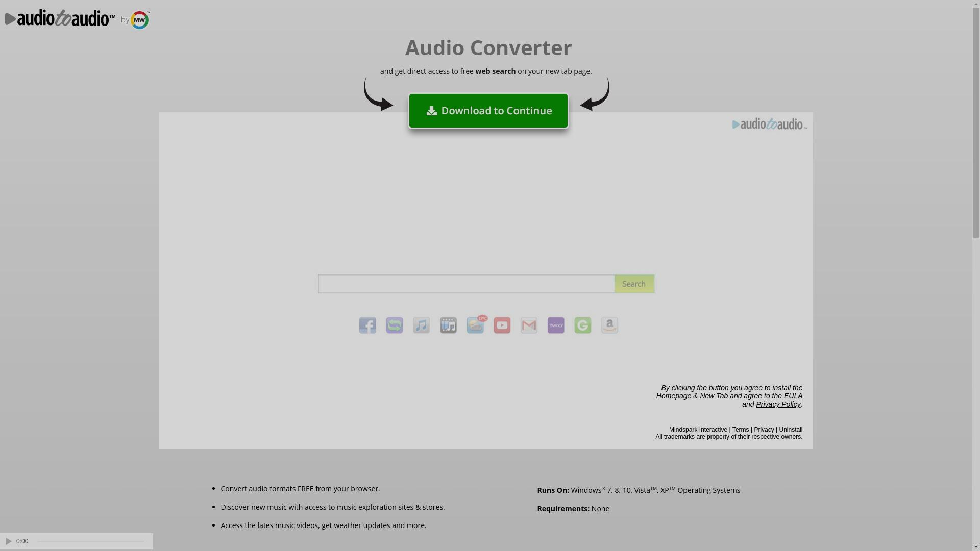980x551 pixels.
Task: Click the Mindspark Interactive footer link
Action: [x=698, y=430]
